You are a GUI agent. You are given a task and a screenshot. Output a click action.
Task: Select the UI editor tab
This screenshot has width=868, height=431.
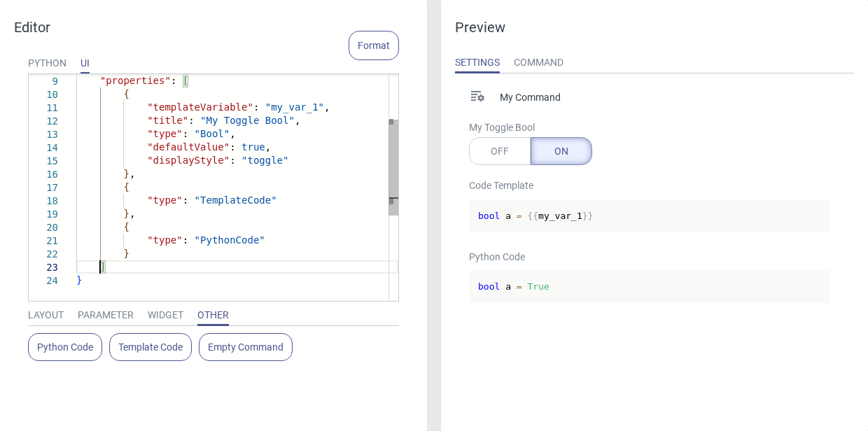tap(85, 63)
